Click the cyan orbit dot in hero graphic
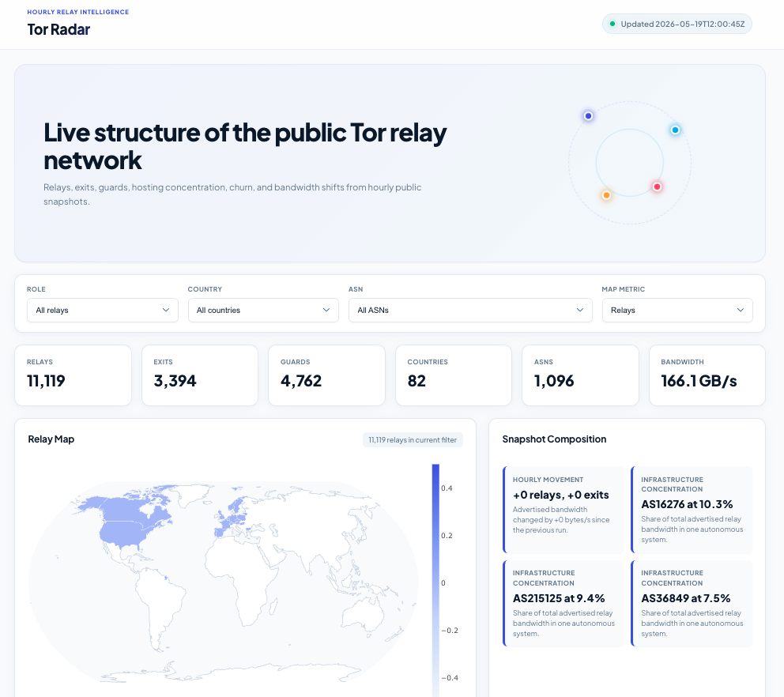The image size is (784, 697). tap(676, 130)
